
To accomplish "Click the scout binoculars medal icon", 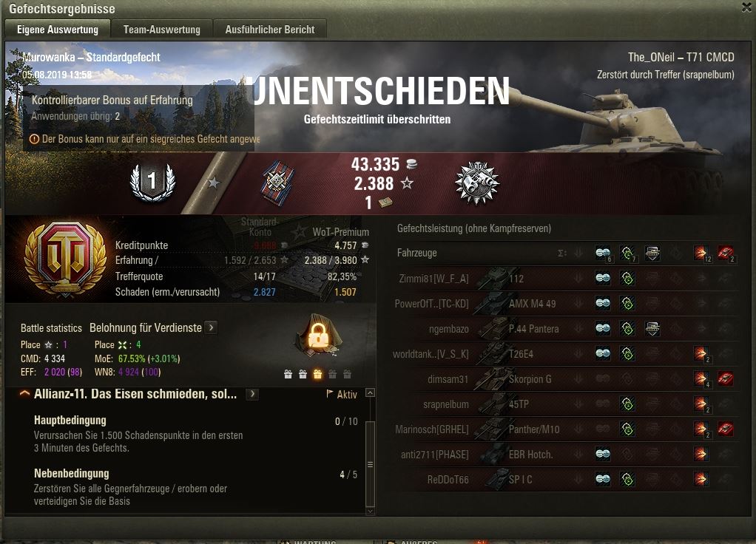I will [477, 183].
